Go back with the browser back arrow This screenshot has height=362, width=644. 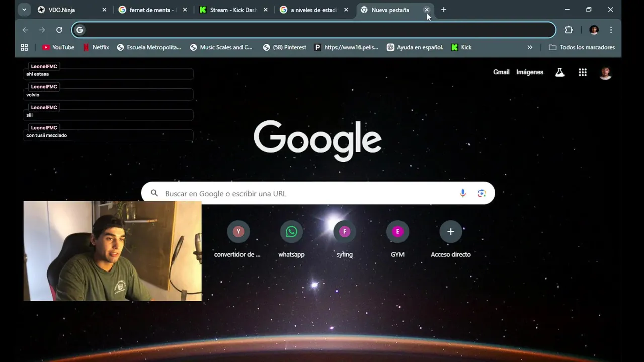pyautogui.click(x=25, y=30)
